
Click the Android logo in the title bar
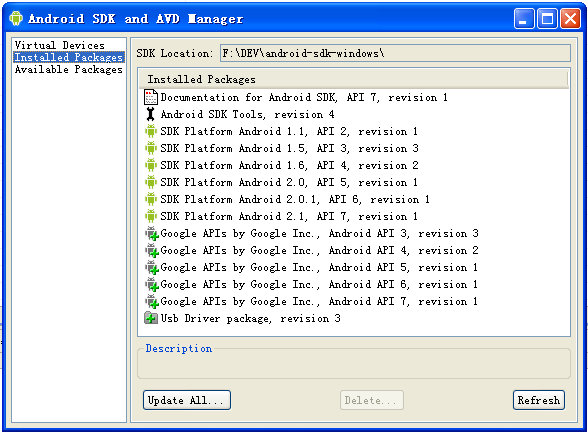(16, 18)
